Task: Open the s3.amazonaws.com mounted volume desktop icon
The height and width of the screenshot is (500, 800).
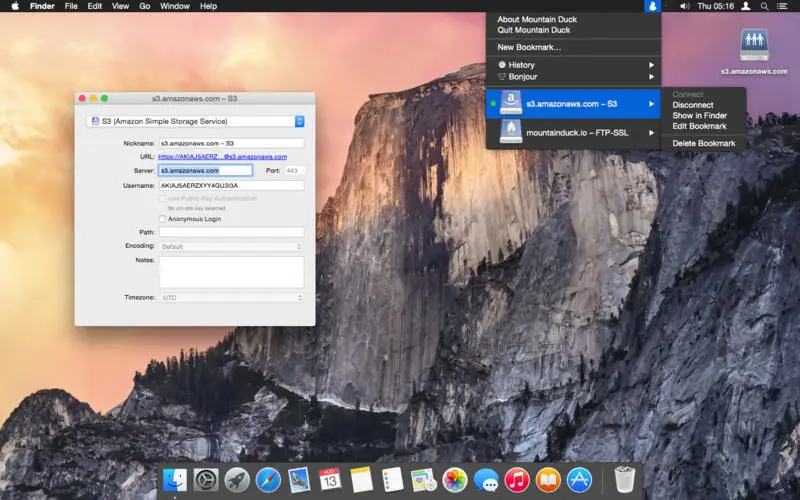Action: coord(756,46)
